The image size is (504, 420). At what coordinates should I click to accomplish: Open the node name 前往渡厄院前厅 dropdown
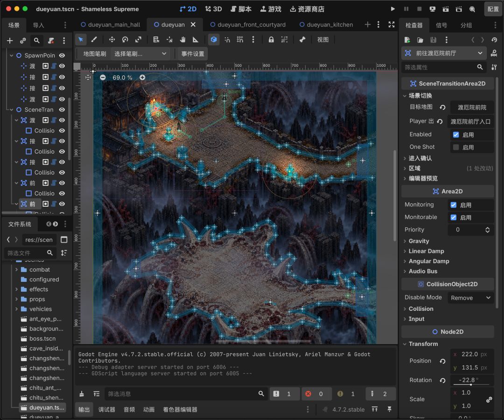(x=444, y=53)
